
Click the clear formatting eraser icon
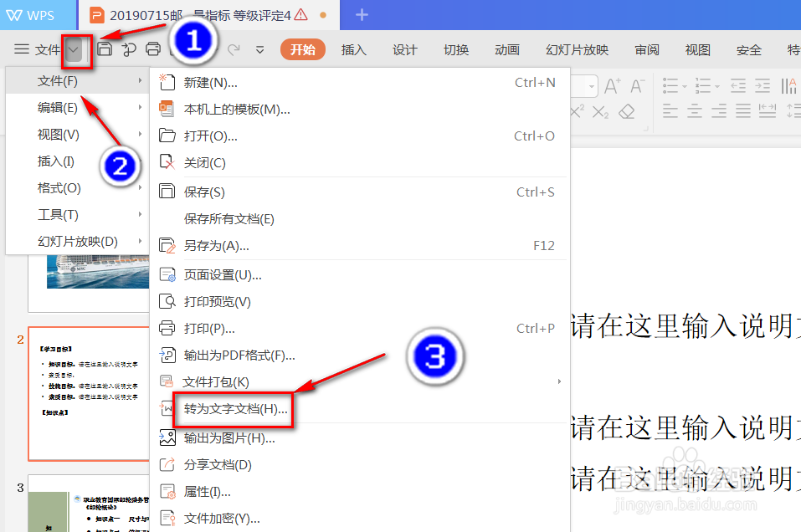point(626,113)
